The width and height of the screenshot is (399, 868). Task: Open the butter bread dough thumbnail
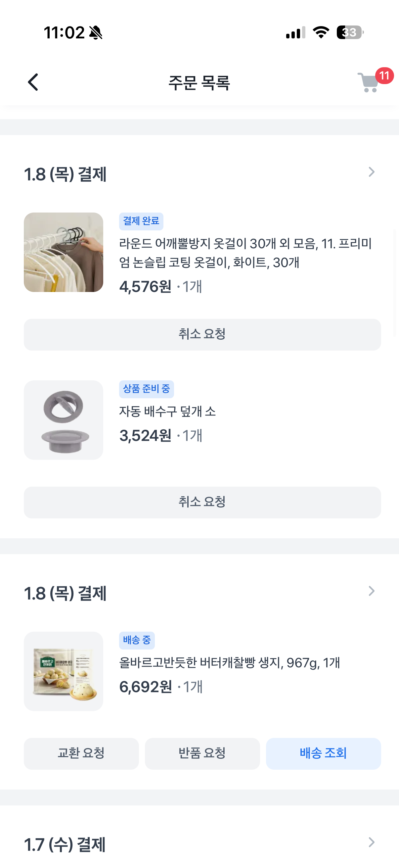(64, 671)
